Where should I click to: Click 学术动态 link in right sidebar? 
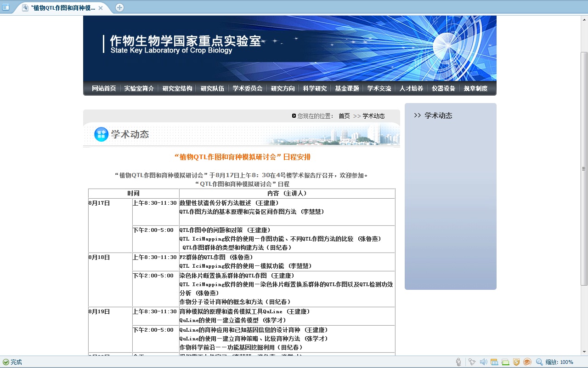point(438,115)
